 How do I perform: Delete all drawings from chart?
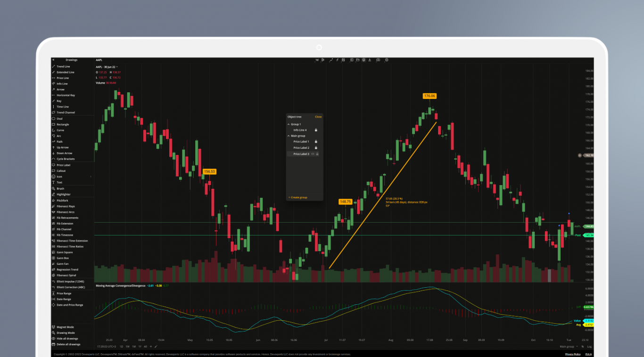tap(68, 344)
